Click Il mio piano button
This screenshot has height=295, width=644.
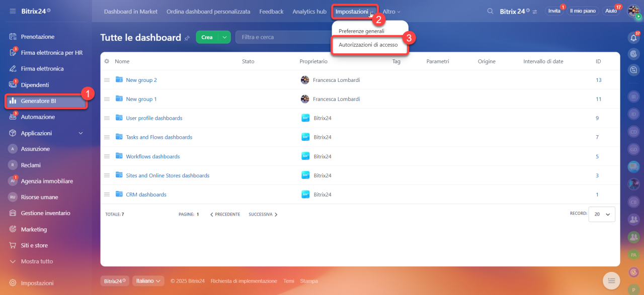coord(583,11)
